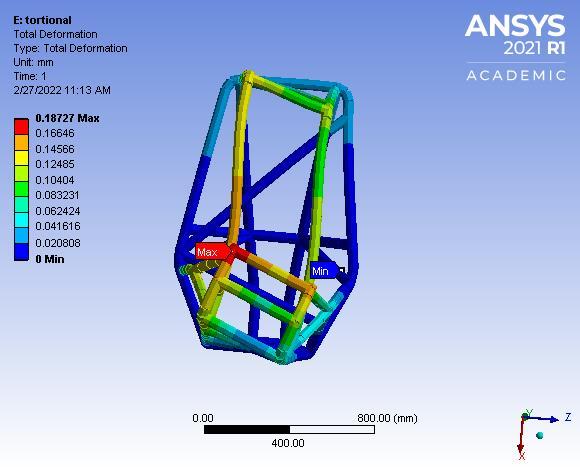The width and height of the screenshot is (580, 467).
Task: Click the 'E: tortional' result title
Action: tap(42, 20)
